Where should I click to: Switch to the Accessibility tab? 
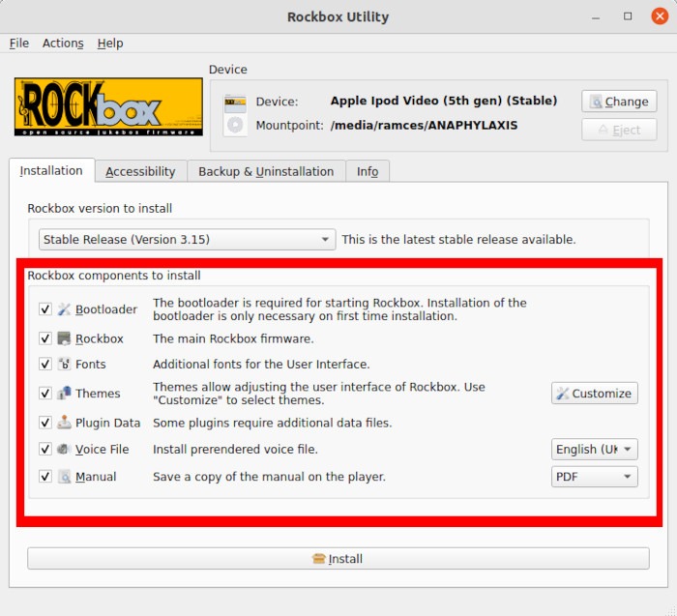(141, 171)
